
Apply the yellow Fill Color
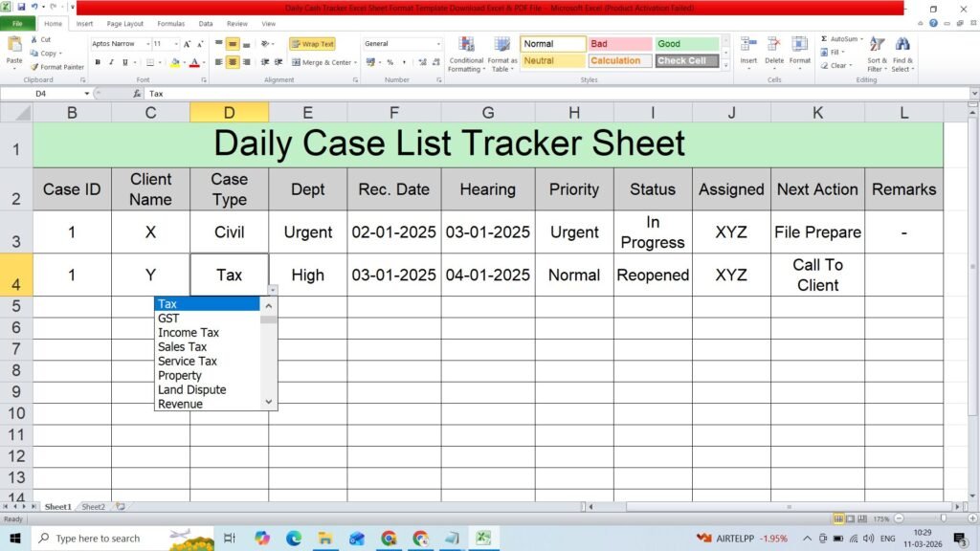pos(175,62)
